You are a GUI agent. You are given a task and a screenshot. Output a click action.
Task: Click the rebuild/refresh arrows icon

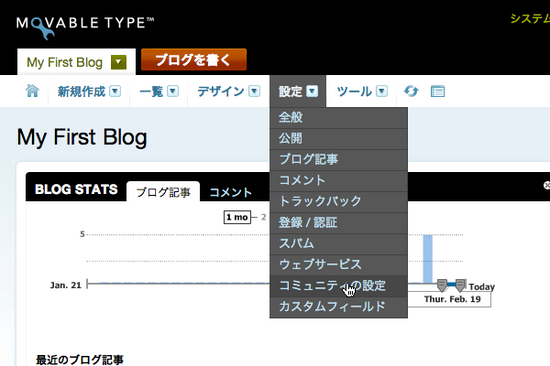(411, 91)
